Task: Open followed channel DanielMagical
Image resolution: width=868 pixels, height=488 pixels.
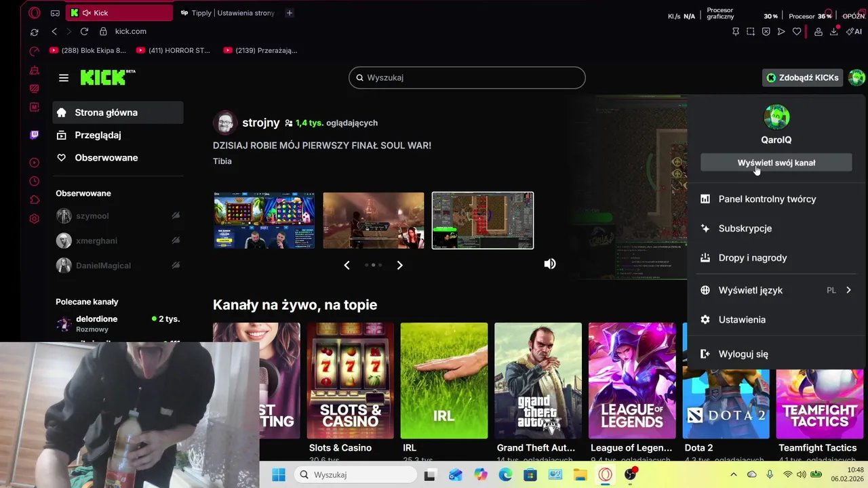Action: 118,265
